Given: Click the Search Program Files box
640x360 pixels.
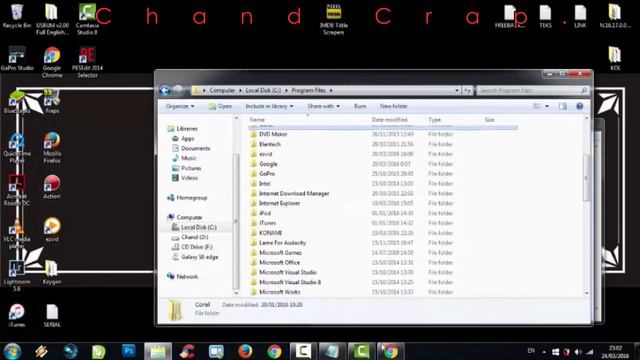Looking at the screenshot, I should click(x=533, y=90).
